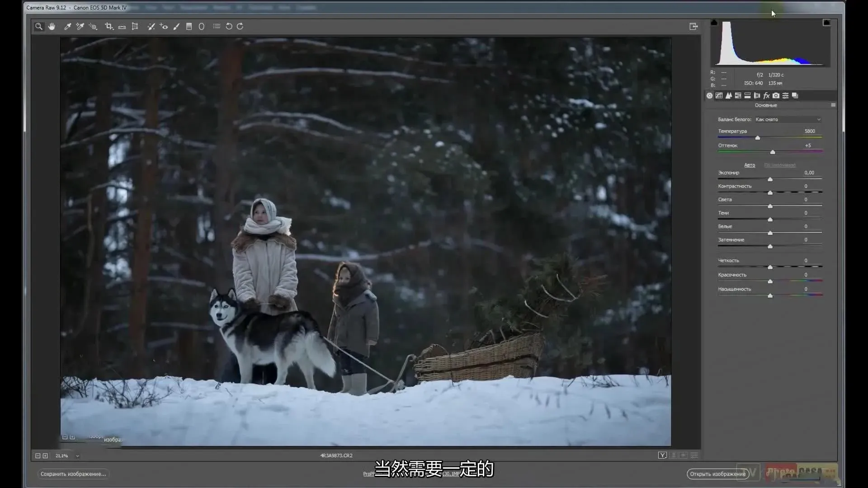This screenshot has height=488, width=868.
Task: Toggle before/after preview Y button
Action: [x=662, y=455]
